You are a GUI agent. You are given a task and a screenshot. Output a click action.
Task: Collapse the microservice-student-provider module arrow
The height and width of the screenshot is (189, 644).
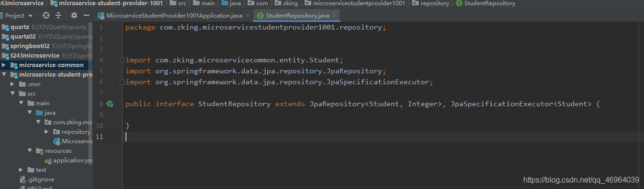click(x=4, y=75)
